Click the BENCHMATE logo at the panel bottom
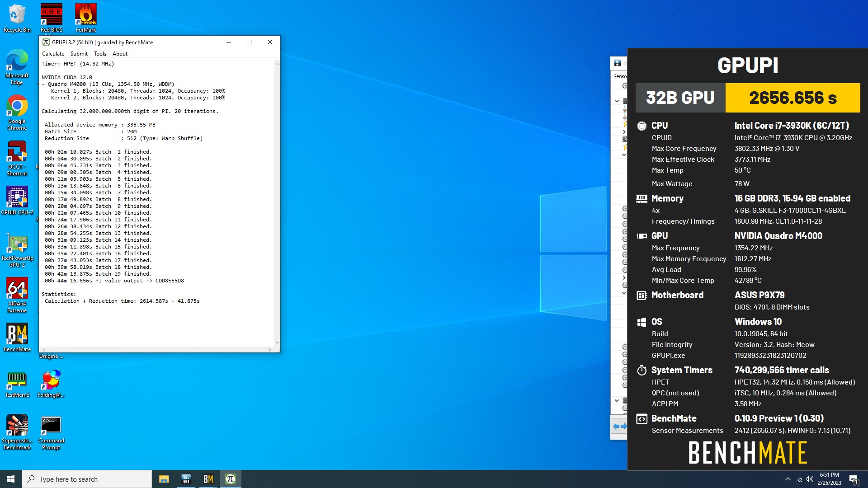This screenshot has width=868, height=488. [748, 453]
